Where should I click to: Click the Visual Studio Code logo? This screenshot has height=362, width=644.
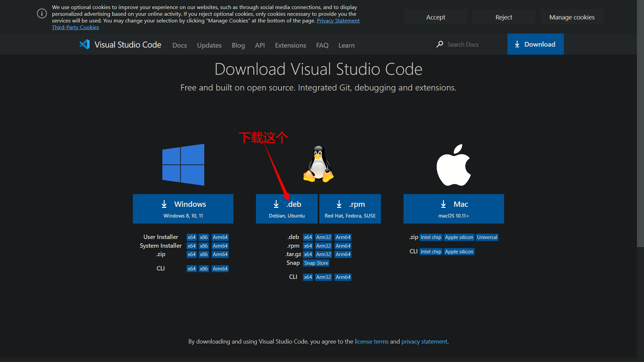[x=85, y=44]
